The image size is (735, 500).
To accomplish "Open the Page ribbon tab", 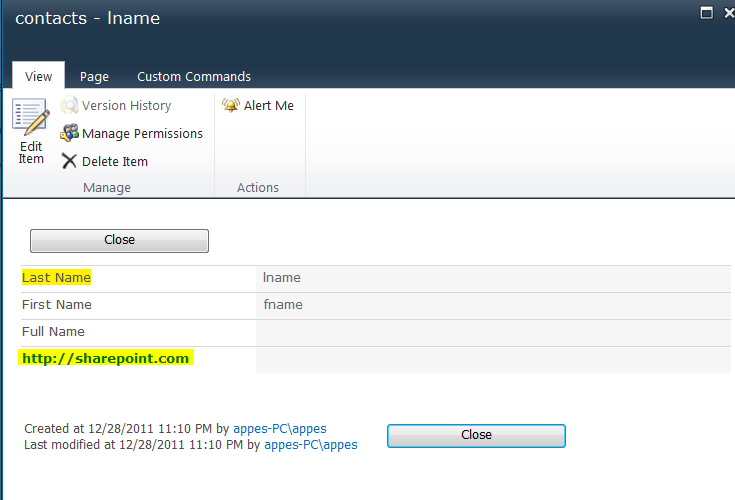I will coord(94,76).
